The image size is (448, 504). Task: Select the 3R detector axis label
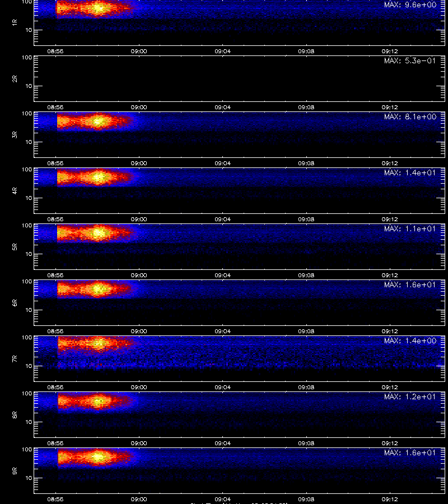click(15, 134)
